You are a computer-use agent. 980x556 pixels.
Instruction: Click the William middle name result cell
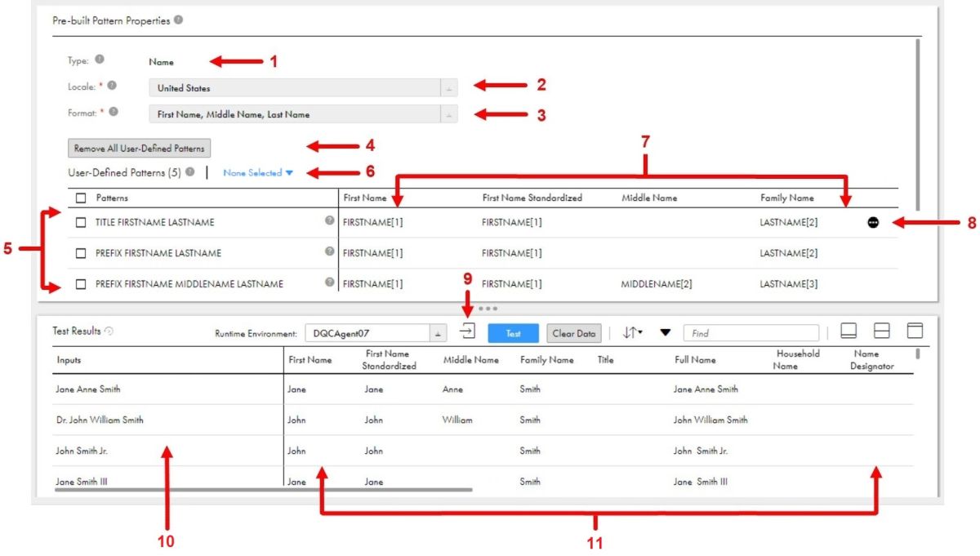tap(457, 420)
